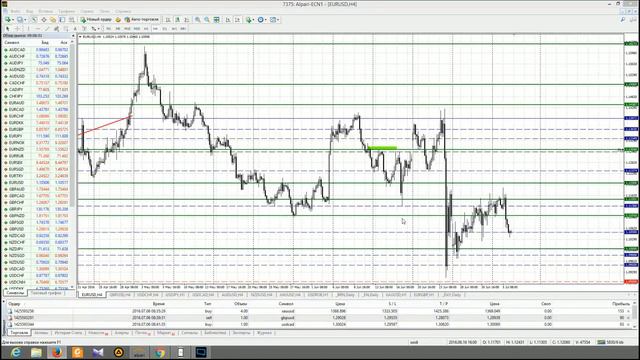Select M5 timeframe
The image size is (640, 360).
point(118,29)
